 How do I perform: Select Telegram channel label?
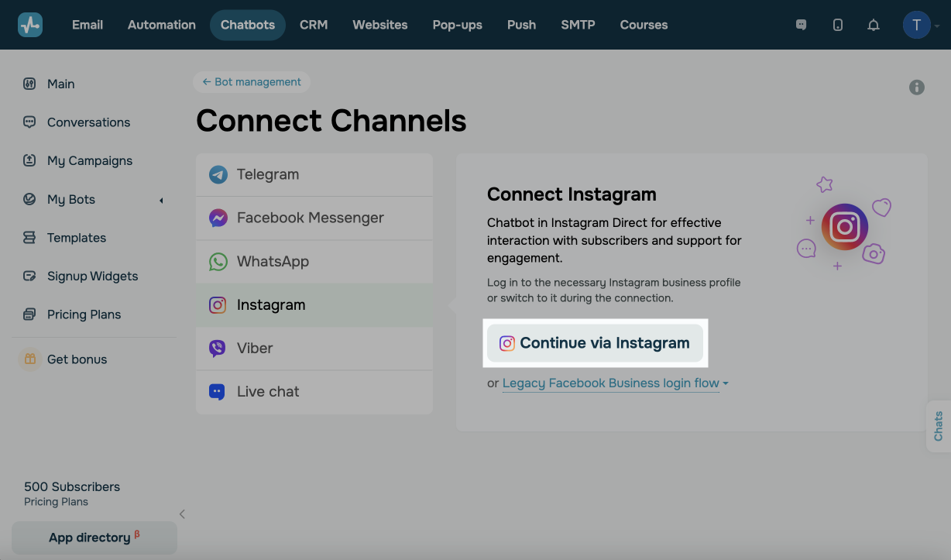[268, 175]
